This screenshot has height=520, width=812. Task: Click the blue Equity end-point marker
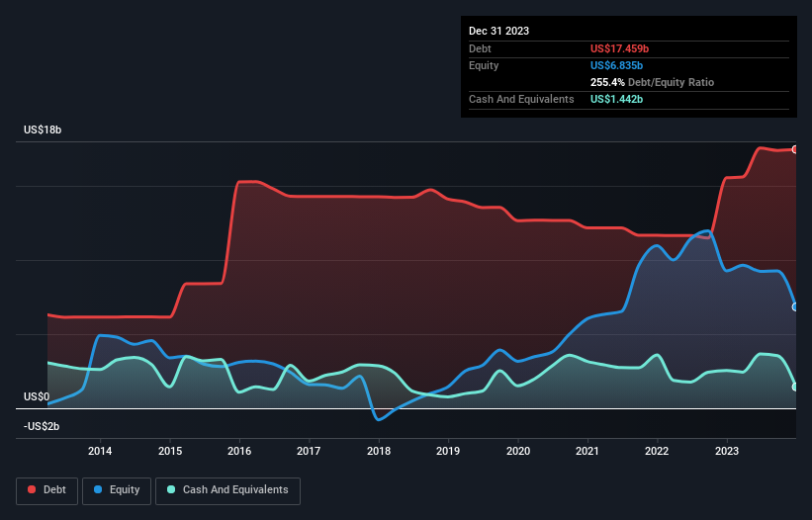tap(795, 306)
